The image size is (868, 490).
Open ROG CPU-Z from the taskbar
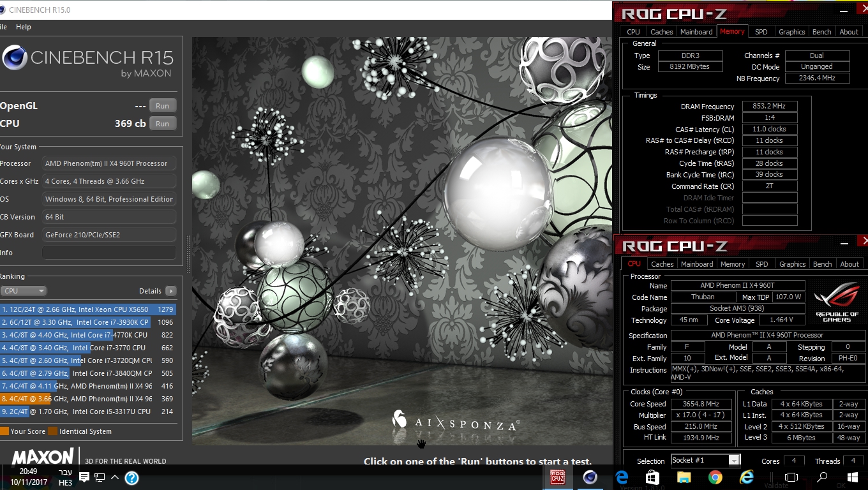pos(557,477)
